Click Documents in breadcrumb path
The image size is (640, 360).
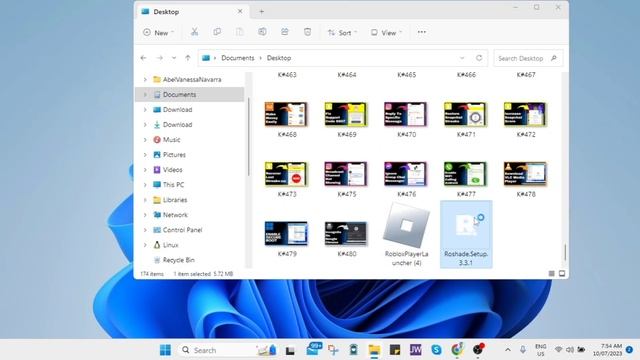238,58
